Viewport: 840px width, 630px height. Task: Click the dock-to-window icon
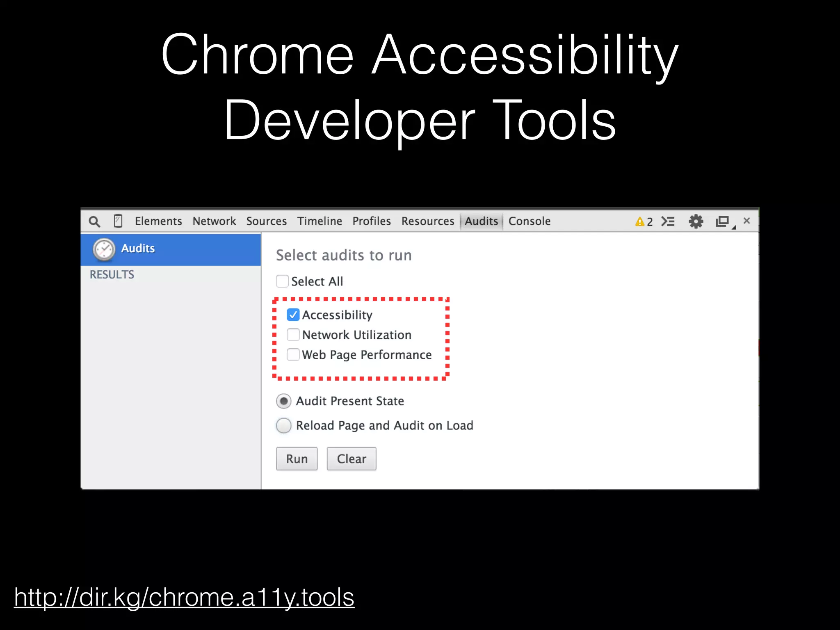(x=723, y=221)
